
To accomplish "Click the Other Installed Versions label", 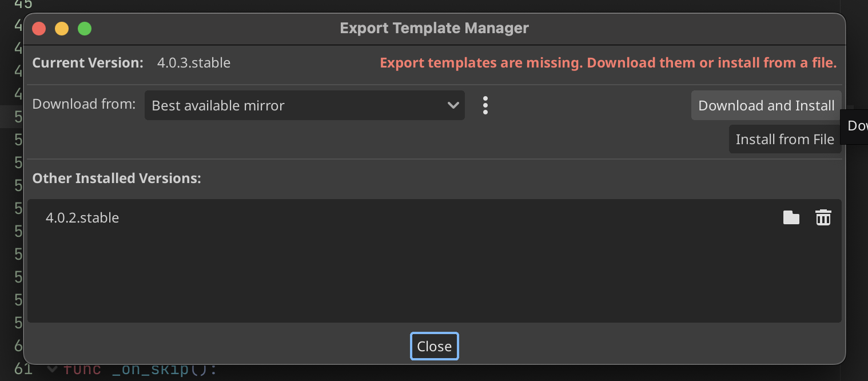I will click(x=117, y=178).
